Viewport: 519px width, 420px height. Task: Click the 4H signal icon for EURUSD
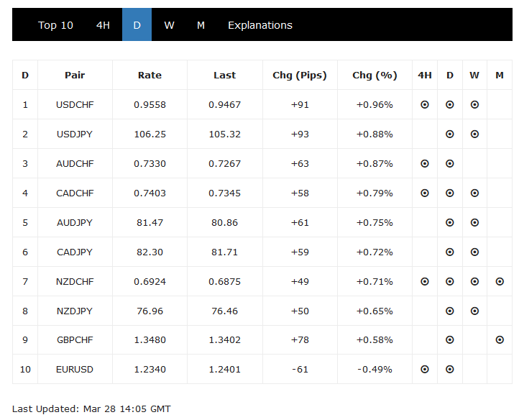click(425, 369)
